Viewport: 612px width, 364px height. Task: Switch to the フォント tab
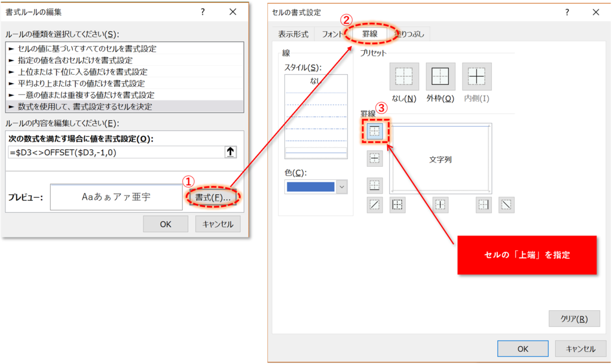tap(332, 34)
